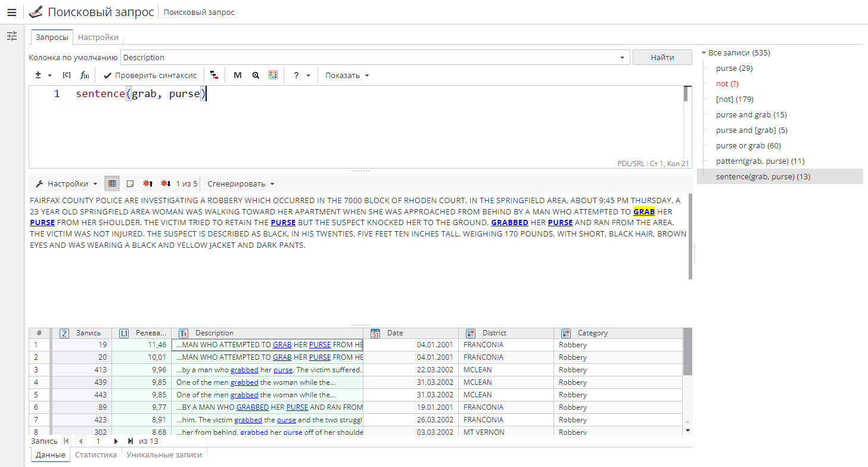Click the Найти search button
Screen dimensions: 868x467
coord(662,57)
